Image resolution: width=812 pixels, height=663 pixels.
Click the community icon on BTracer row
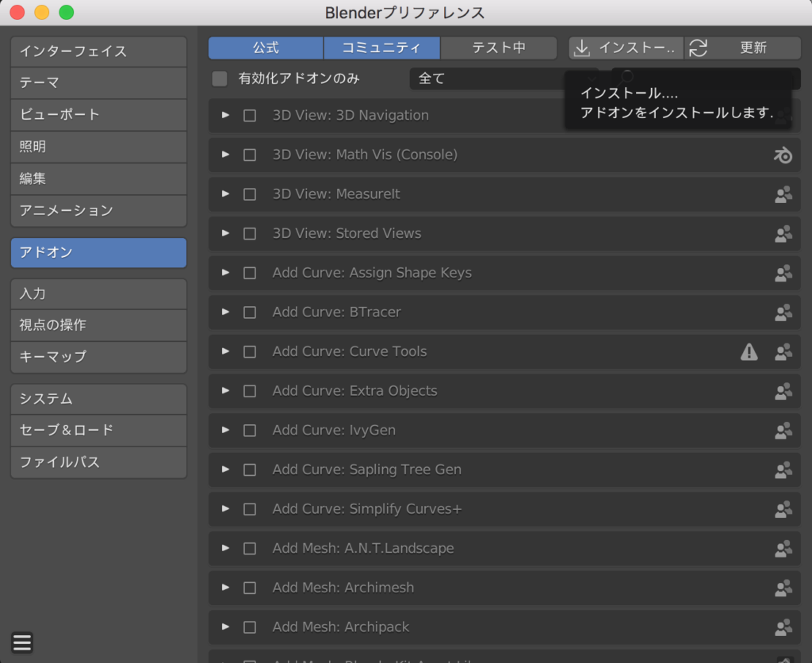click(x=783, y=312)
